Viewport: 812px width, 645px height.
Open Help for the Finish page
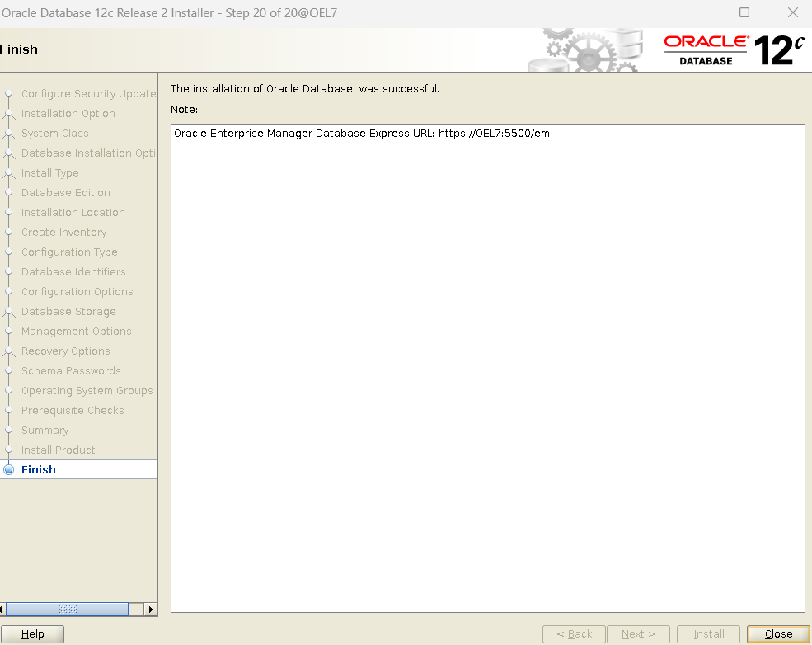33,634
